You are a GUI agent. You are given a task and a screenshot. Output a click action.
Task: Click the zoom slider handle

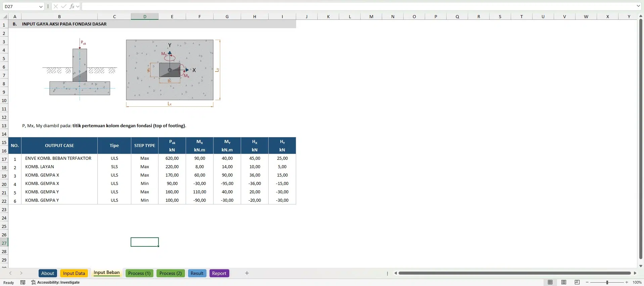tap(607, 282)
